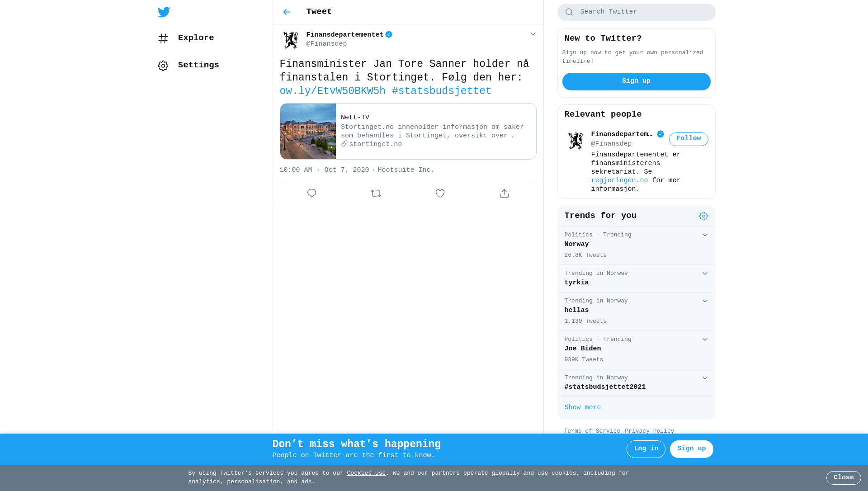Follow Finansdepartementet account
The height and width of the screenshot is (491, 868).
689,139
